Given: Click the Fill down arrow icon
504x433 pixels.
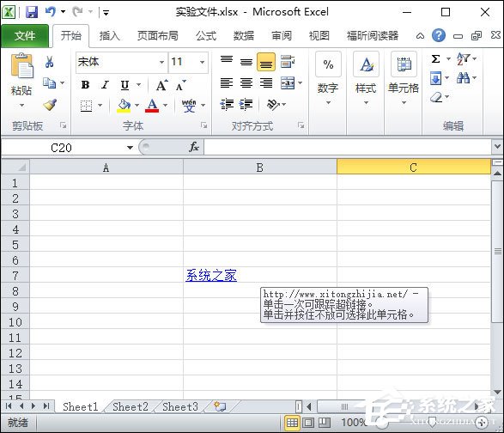Looking at the screenshot, I should [x=435, y=78].
